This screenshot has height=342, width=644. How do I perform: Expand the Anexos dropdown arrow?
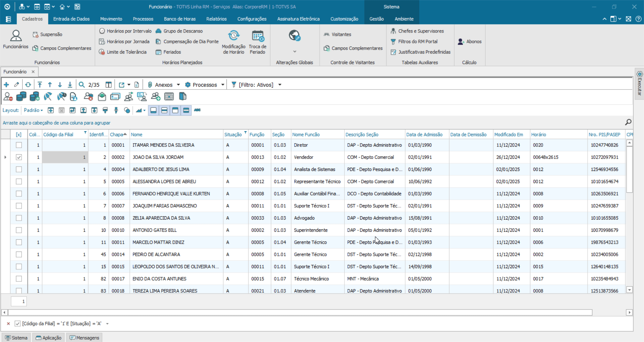178,85
